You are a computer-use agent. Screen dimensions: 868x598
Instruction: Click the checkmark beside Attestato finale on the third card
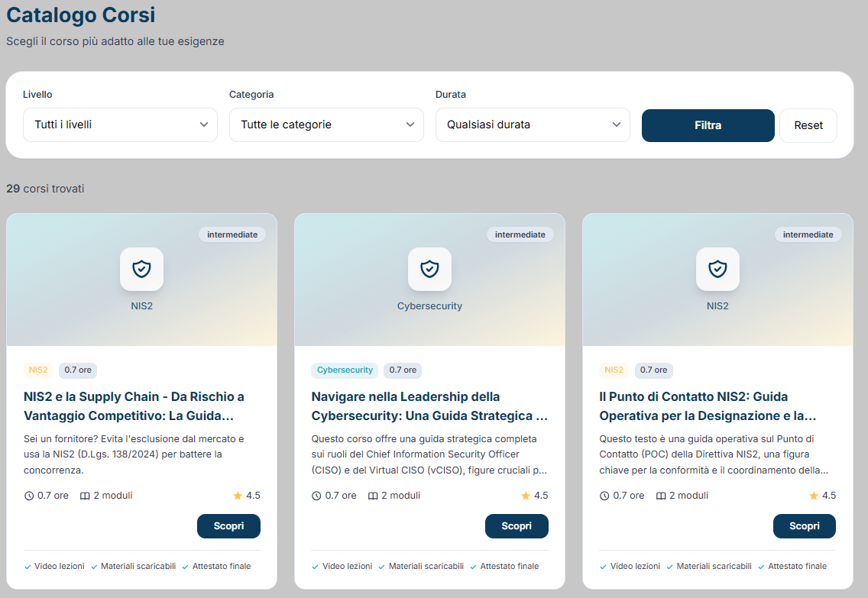point(760,566)
